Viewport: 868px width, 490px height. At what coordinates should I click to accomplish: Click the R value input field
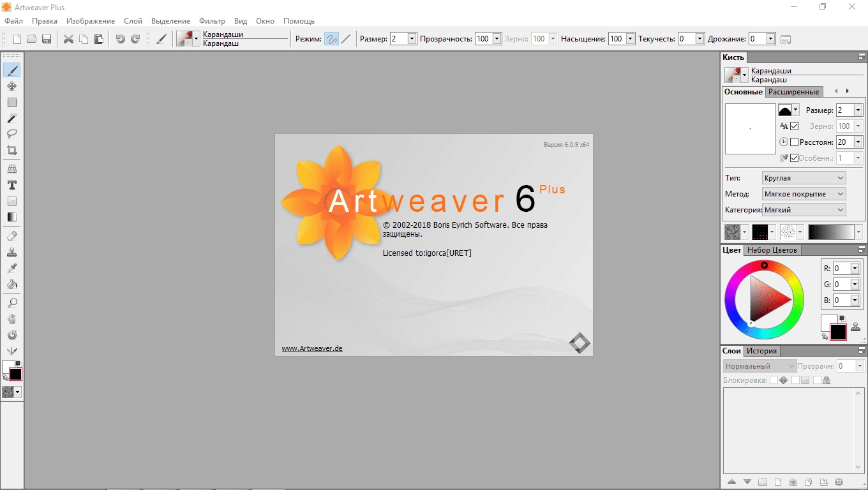tap(842, 269)
